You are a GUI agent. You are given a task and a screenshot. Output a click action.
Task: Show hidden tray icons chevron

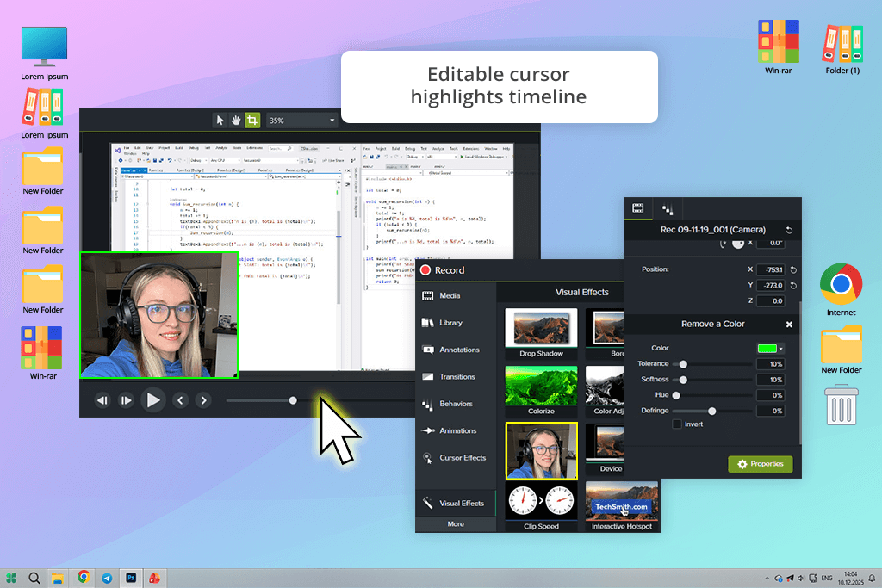(x=767, y=578)
